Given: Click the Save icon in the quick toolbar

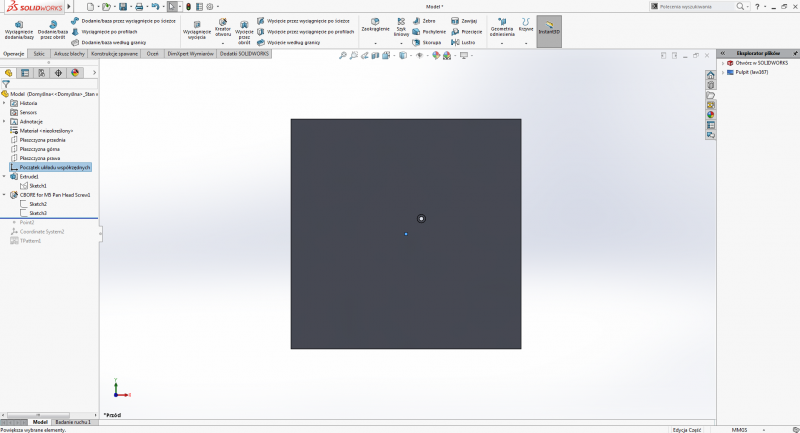Looking at the screenshot, I should click(x=123, y=6).
